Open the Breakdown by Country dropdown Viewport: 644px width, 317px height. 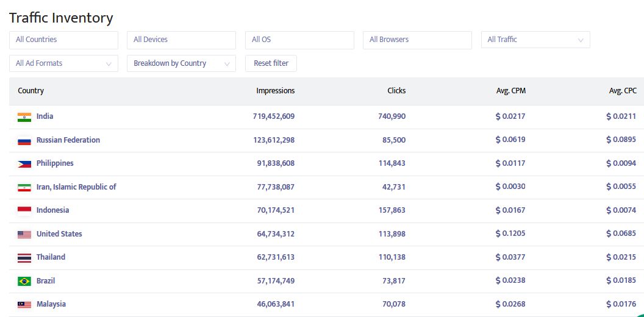click(181, 63)
